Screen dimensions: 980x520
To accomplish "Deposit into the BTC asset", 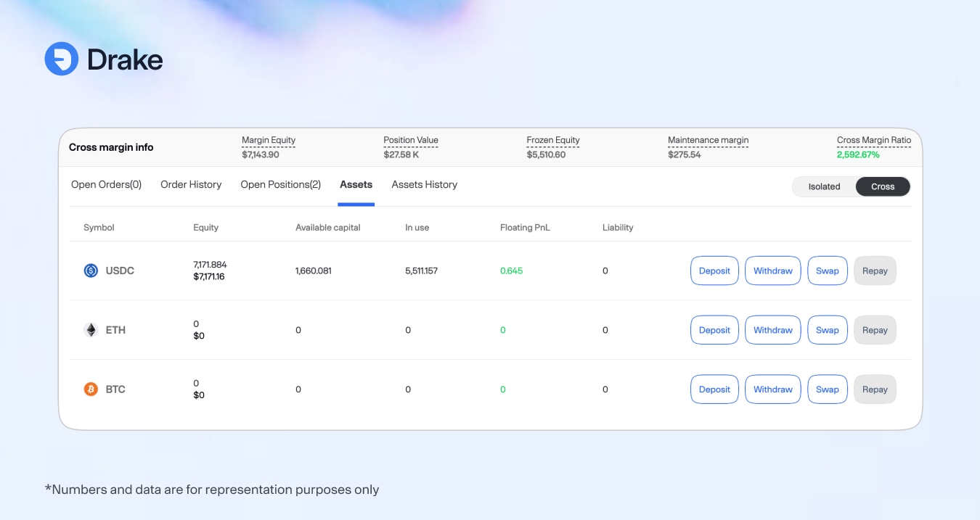I will [714, 389].
